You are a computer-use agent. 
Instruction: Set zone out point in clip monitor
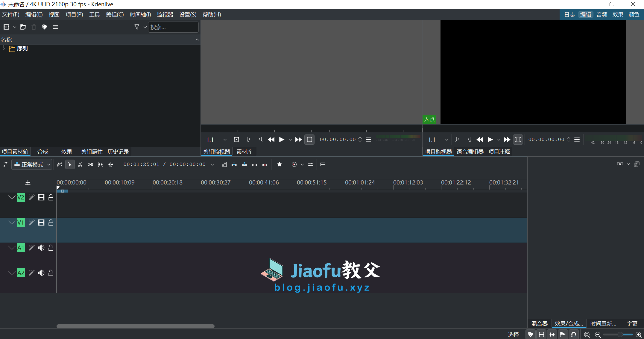click(x=260, y=140)
